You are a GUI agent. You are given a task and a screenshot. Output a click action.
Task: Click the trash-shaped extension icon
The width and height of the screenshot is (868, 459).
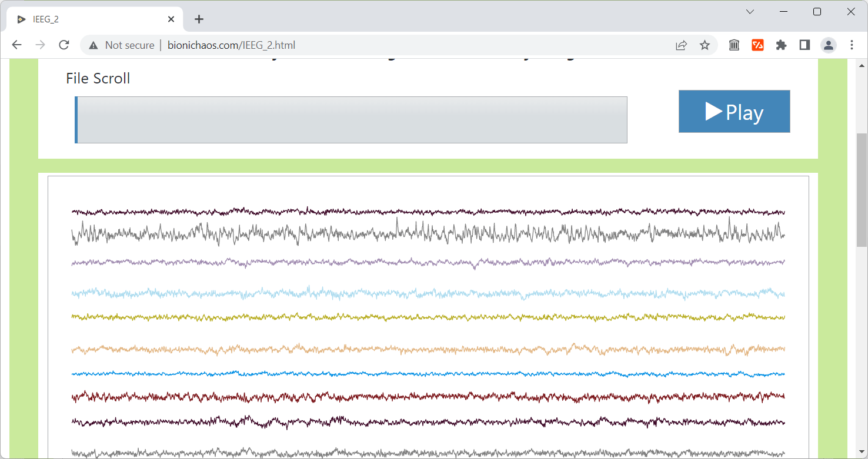tap(734, 45)
